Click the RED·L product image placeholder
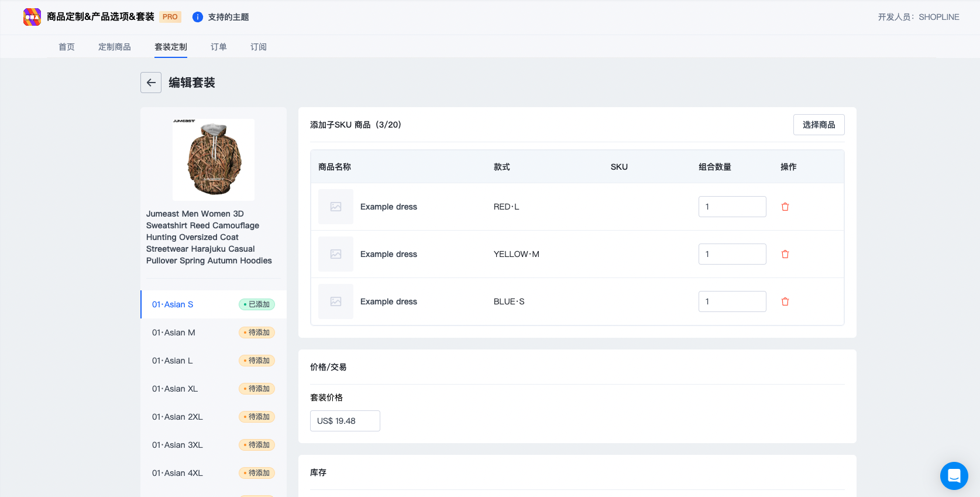The height and width of the screenshot is (497, 980). 336,207
